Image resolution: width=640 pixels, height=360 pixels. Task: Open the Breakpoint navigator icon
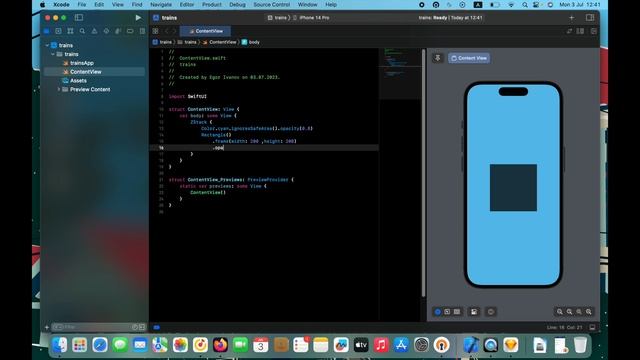coord(130,31)
